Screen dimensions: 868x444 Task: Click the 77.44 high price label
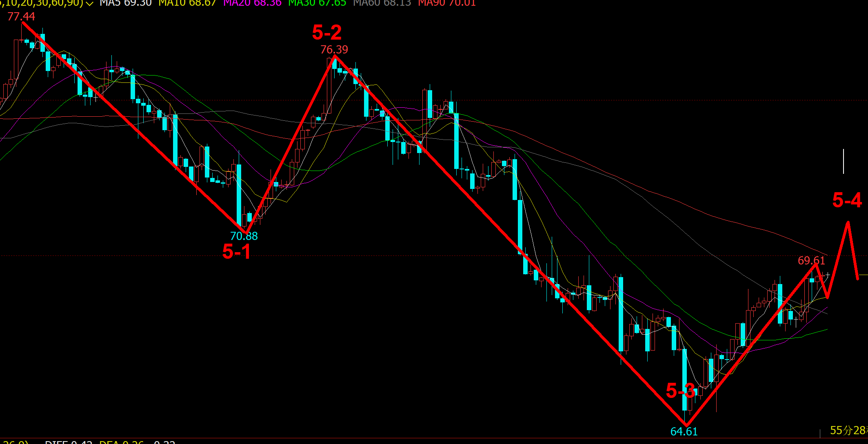click(21, 17)
